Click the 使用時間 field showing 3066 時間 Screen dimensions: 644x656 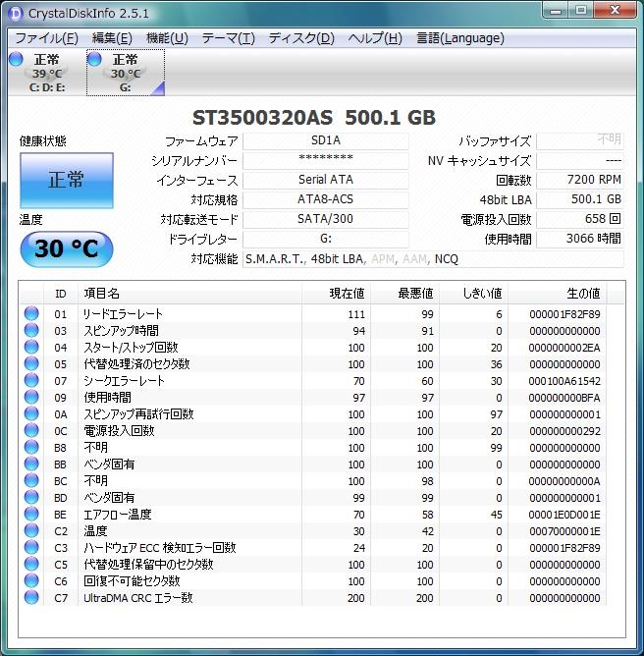580,240
